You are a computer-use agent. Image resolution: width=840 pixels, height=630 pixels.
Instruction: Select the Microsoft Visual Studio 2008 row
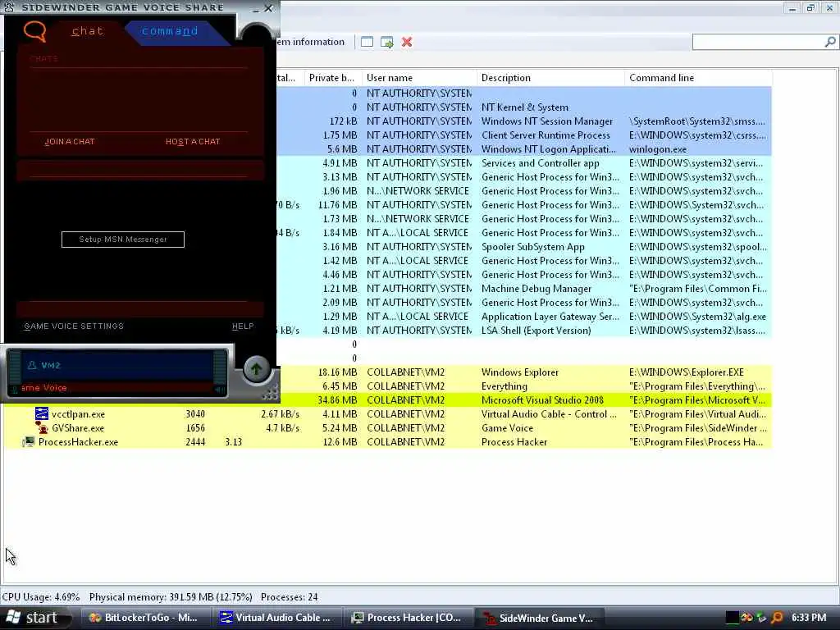tap(388, 400)
